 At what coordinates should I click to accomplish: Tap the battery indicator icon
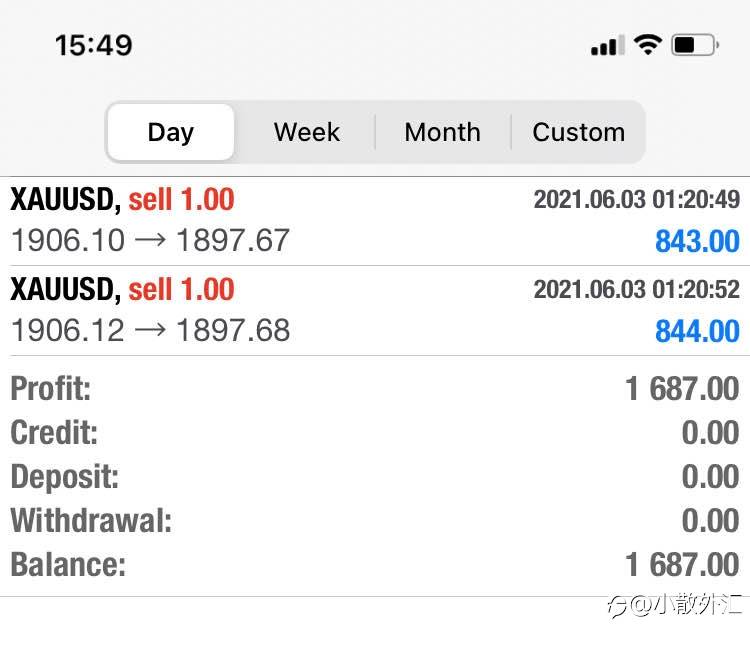coord(695,45)
